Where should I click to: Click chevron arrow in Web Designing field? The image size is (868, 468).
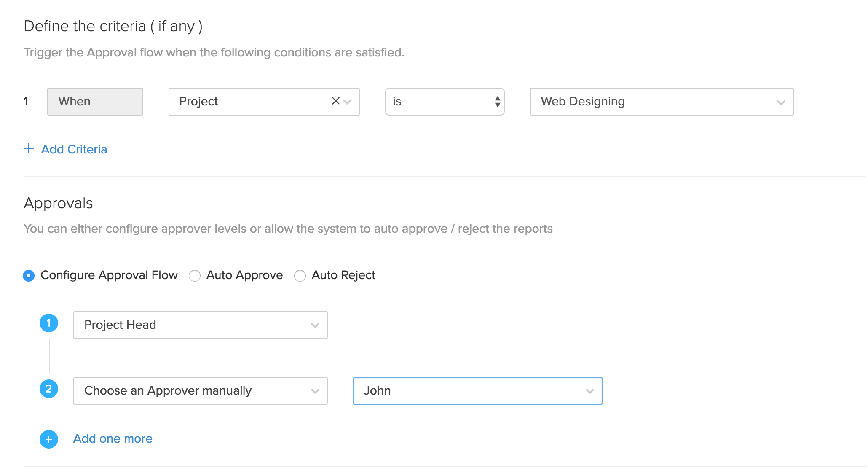[x=781, y=102]
